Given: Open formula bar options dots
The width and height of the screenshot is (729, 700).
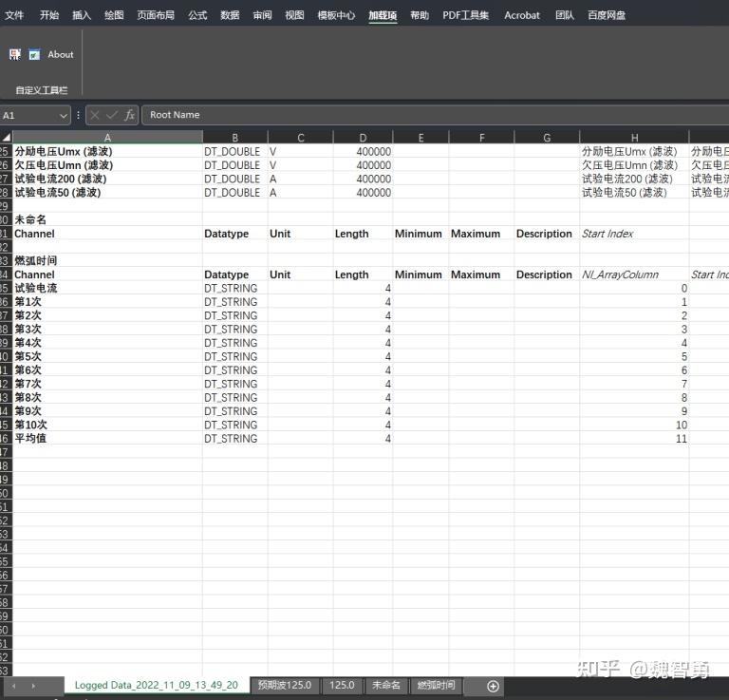Looking at the screenshot, I should click(78, 115).
